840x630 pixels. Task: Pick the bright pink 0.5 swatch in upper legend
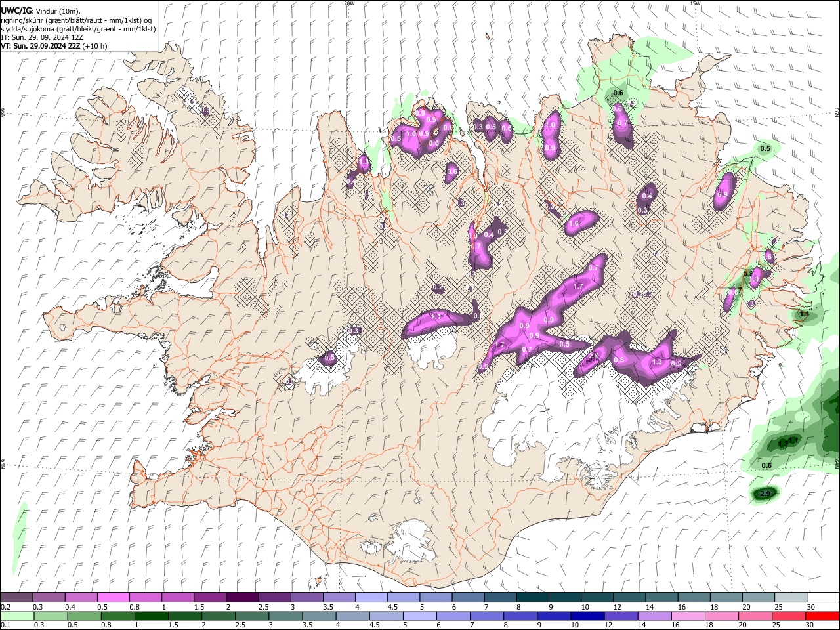[x=114, y=598]
